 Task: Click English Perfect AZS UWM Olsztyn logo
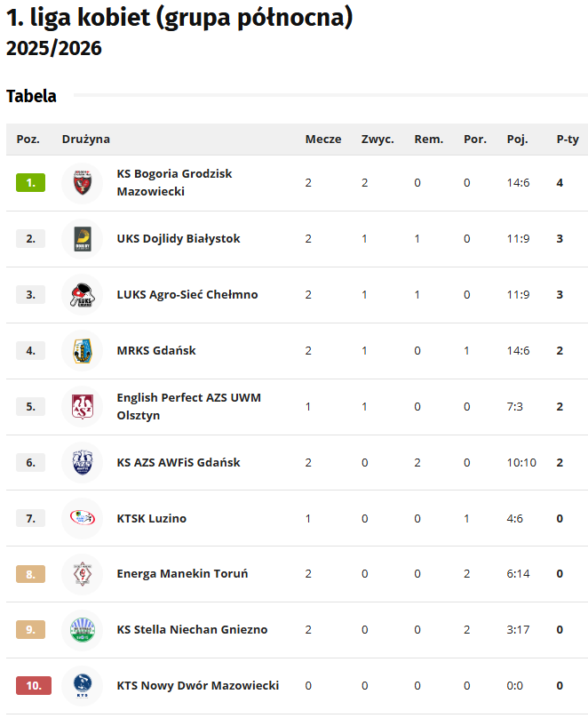click(x=83, y=407)
